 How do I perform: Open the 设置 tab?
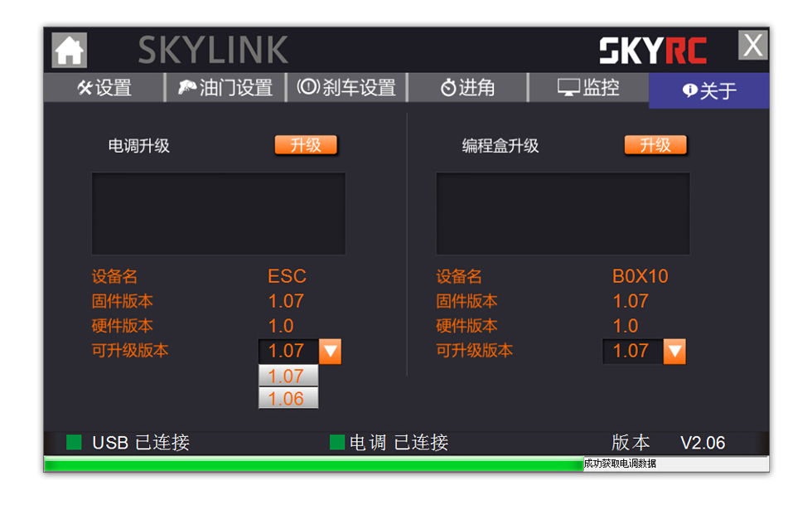(x=104, y=88)
